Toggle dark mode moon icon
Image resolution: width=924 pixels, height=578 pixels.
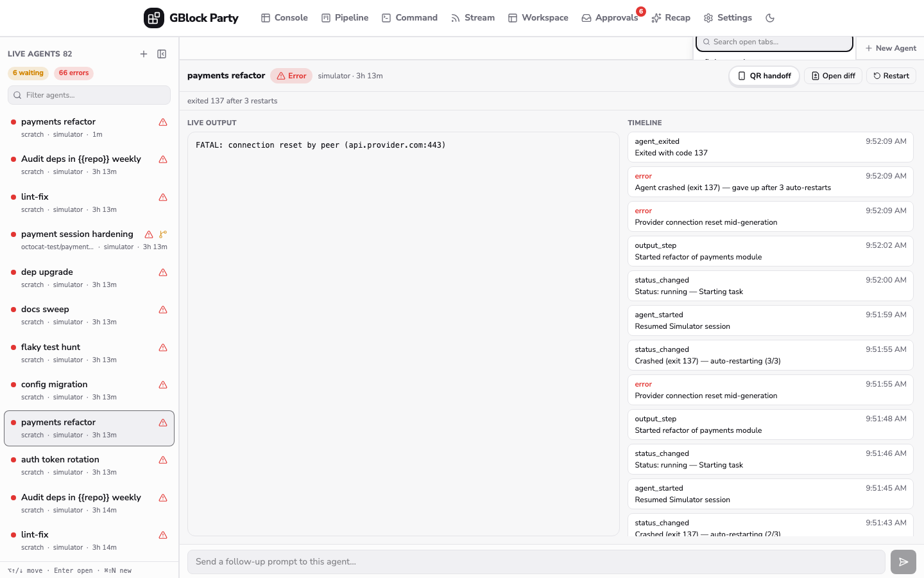(770, 18)
